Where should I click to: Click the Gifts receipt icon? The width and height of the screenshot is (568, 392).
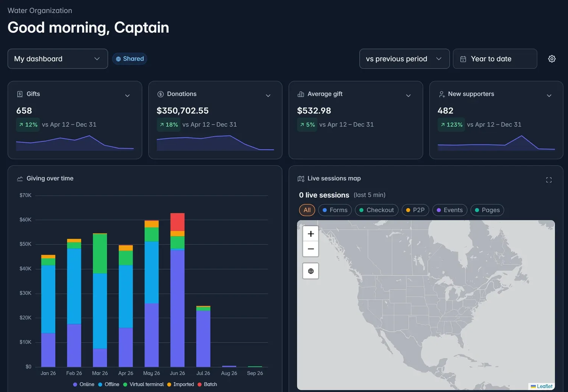coord(20,94)
